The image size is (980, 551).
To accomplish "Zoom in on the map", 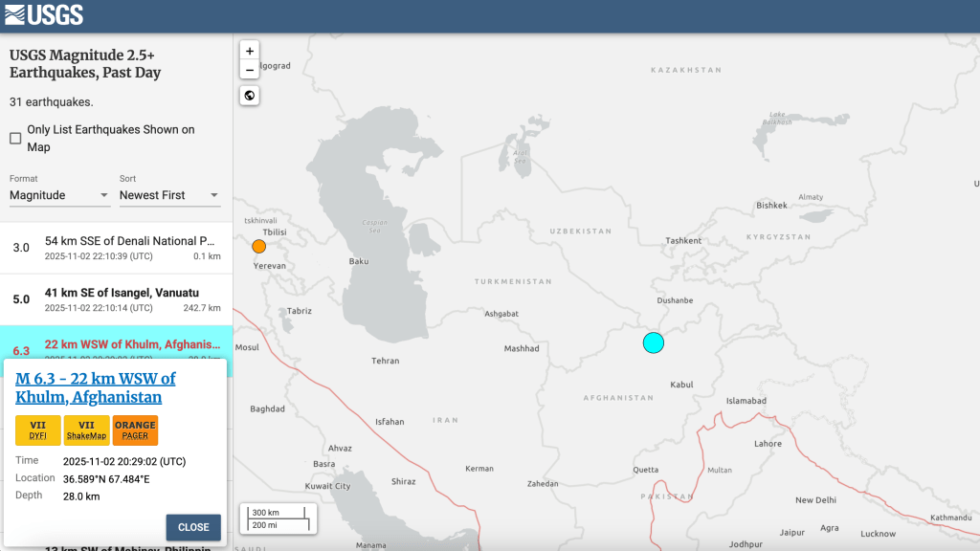I will tap(250, 51).
